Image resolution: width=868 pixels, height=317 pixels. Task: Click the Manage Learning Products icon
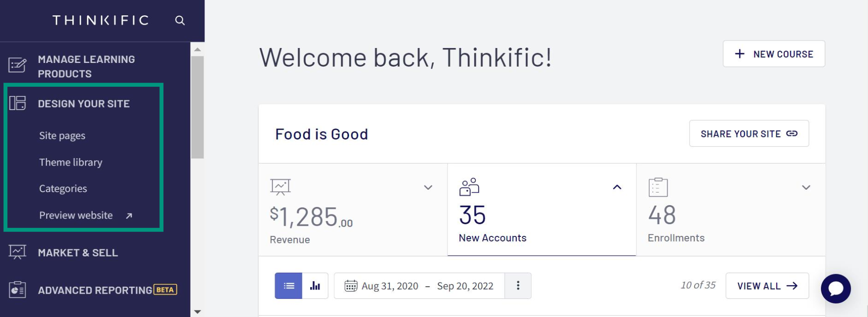coord(17,65)
